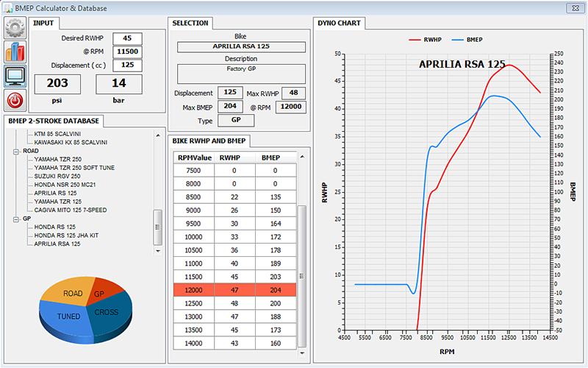Open settings with the gear icon

(15, 28)
